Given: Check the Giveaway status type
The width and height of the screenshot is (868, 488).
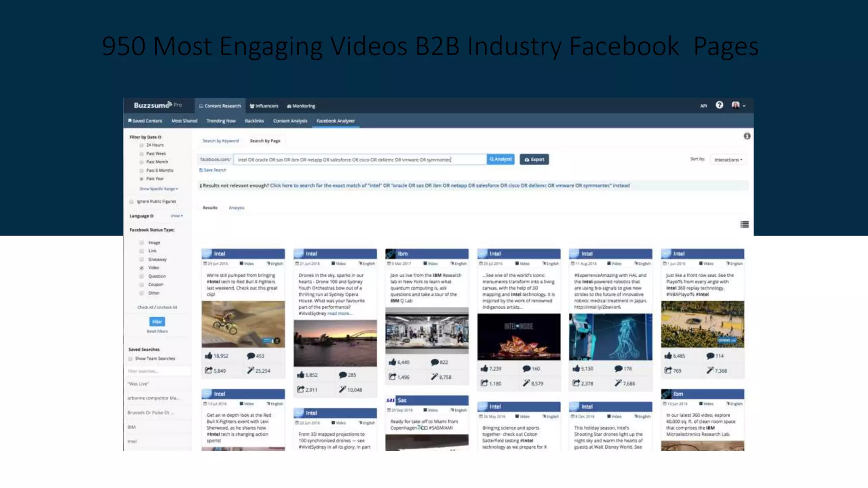Looking at the screenshot, I should coord(142,259).
